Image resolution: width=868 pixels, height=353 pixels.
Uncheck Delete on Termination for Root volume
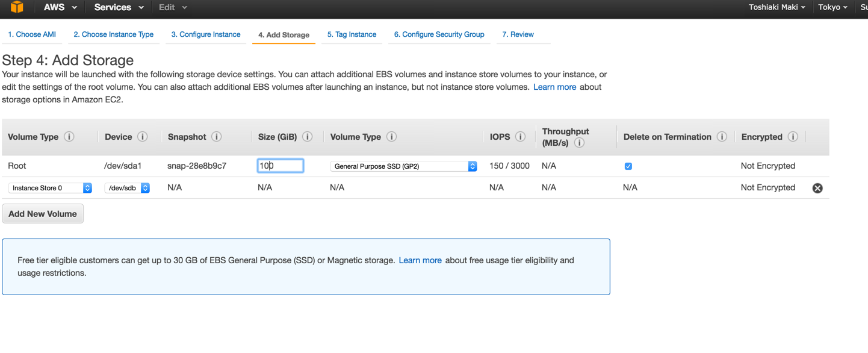coord(628,166)
